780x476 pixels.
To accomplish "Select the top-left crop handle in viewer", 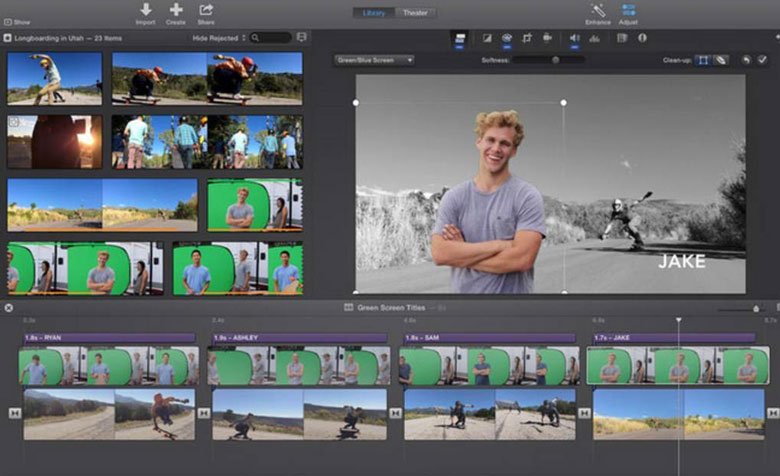I will coord(356,102).
